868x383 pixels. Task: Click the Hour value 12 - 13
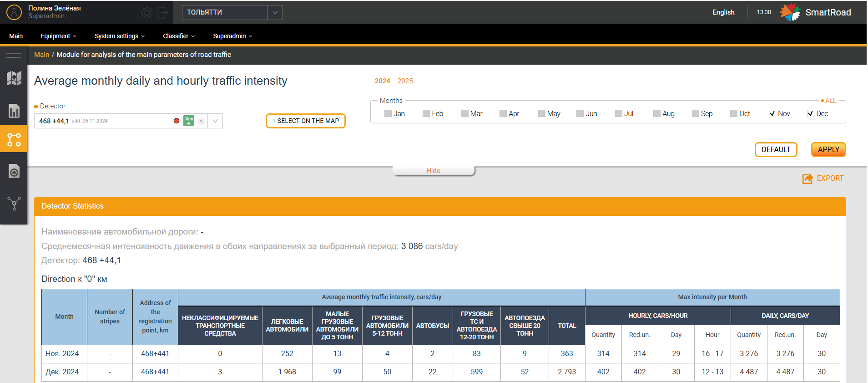coord(712,372)
